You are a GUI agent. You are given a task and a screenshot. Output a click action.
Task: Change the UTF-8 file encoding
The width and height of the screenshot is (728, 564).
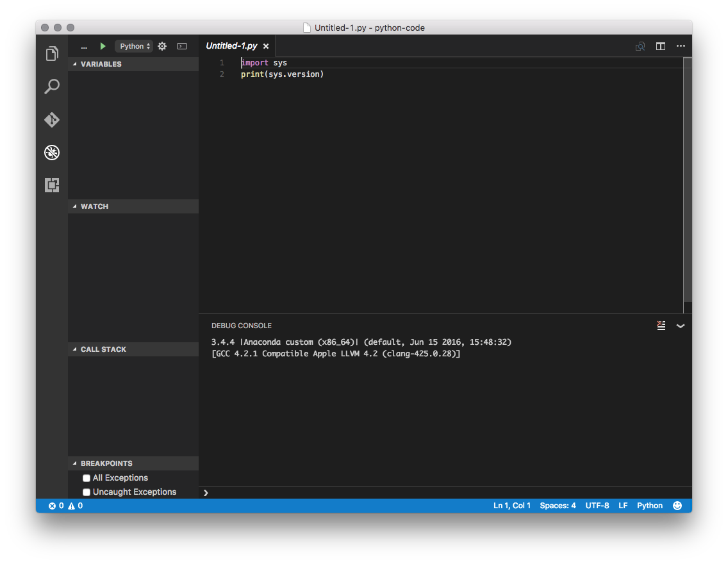click(x=597, y=506)
